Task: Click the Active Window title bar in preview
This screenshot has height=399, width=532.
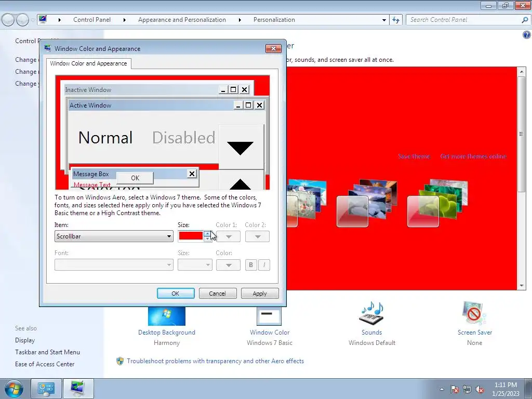Action: [151, 105]
